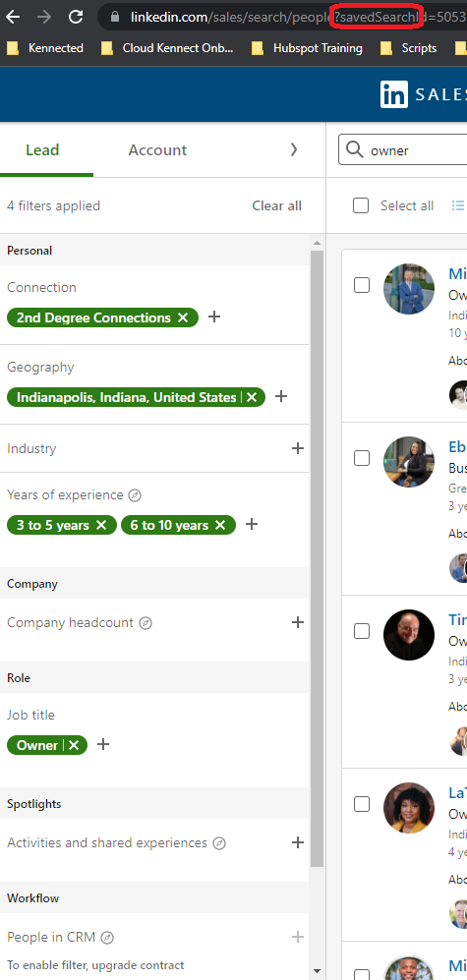Tick the third lead's checkbox
This screenshot has height=980, width=467.
pyautogui.click(x=362, y=631)
